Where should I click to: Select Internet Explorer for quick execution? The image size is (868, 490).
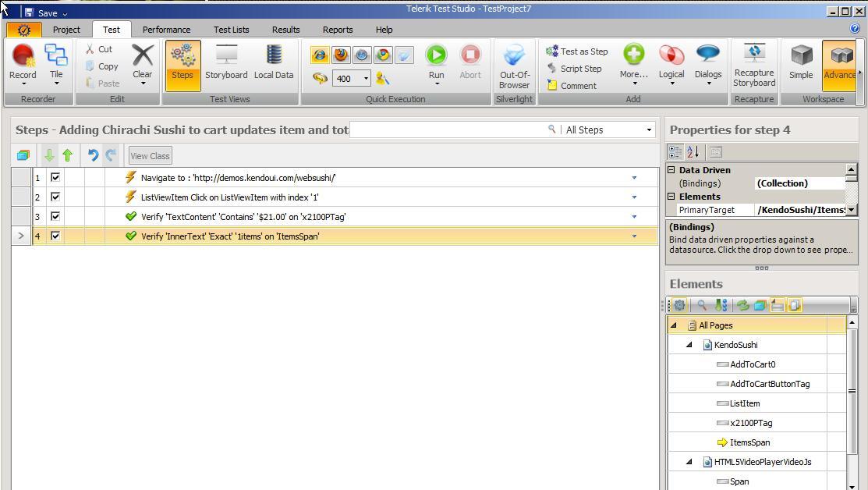pos(320,55)
